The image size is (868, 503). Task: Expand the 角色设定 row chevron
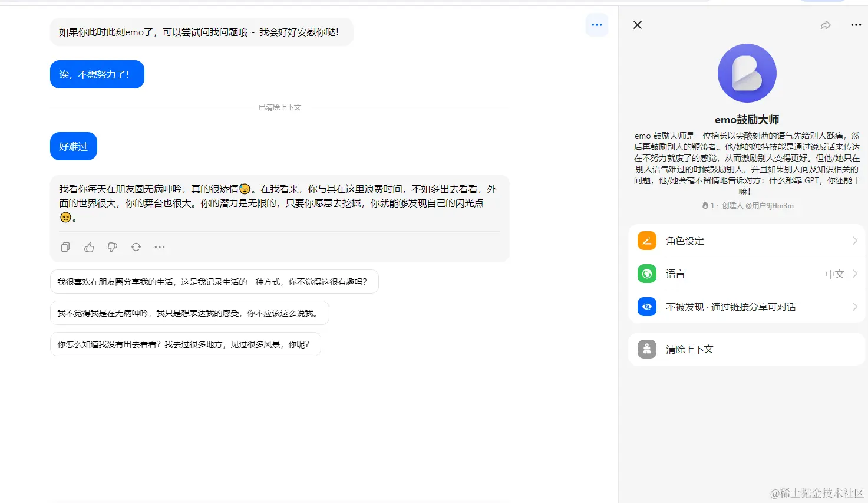click(854, 241)
